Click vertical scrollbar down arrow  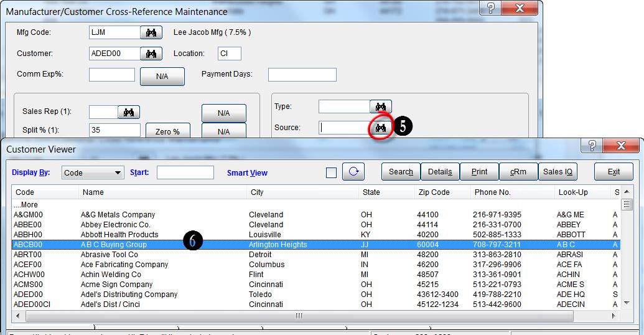click(627, 303)
